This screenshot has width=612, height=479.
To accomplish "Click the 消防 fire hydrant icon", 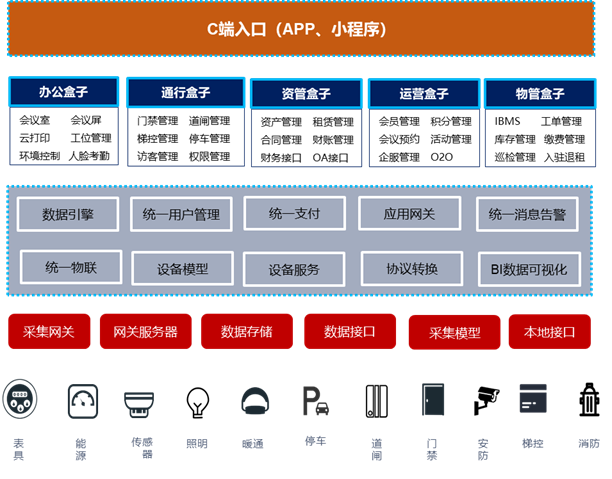I will click(x=589, y=400).
